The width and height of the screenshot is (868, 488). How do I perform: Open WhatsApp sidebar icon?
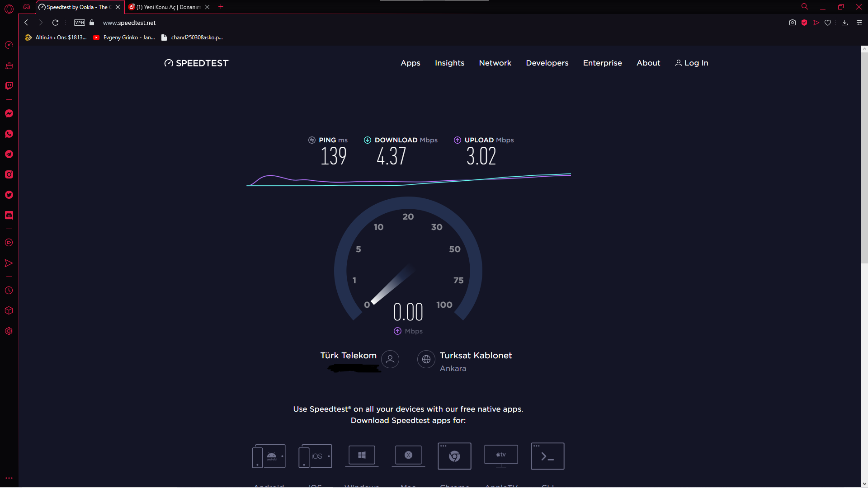click(x=9, y=134)
